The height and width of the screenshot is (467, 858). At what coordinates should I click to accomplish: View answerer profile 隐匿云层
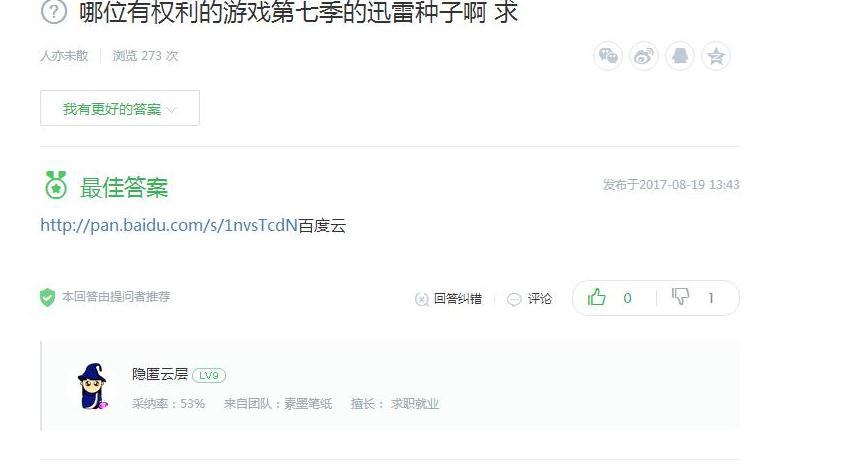point(160,374)
